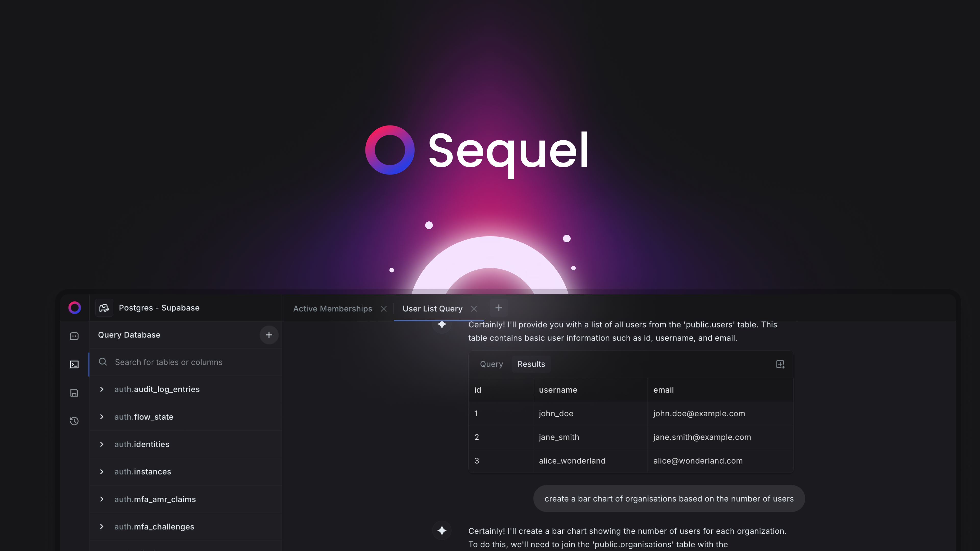Select the database connection icon
The height and width of the screenshot is (551, 980).
[103, 307]
